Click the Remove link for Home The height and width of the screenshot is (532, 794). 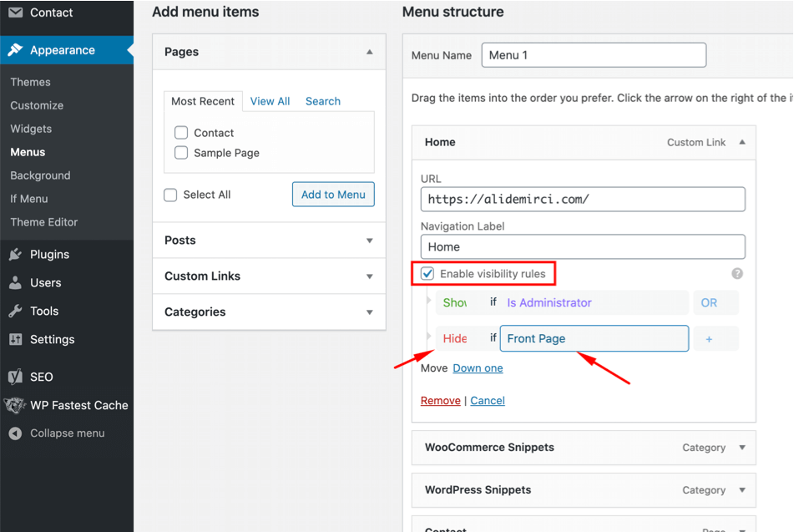[x=440, y=400]
